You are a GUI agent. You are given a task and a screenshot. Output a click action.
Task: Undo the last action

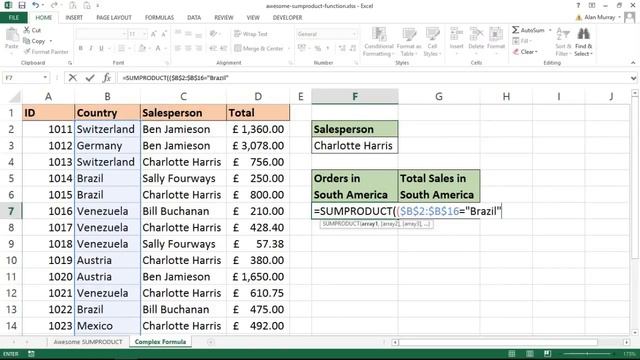36,6
